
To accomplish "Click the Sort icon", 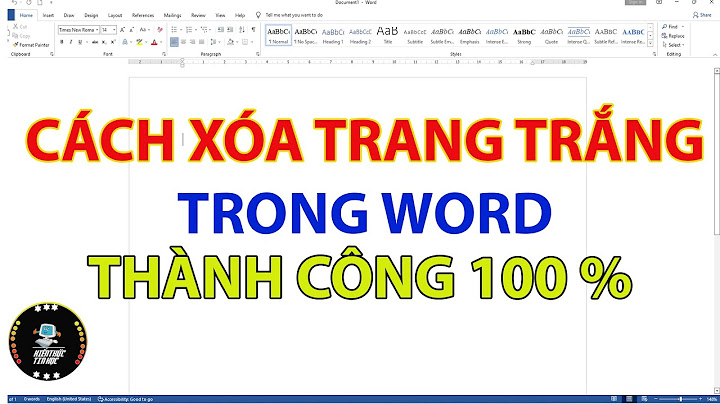I will pyautogui.click(x=242, y=30).
